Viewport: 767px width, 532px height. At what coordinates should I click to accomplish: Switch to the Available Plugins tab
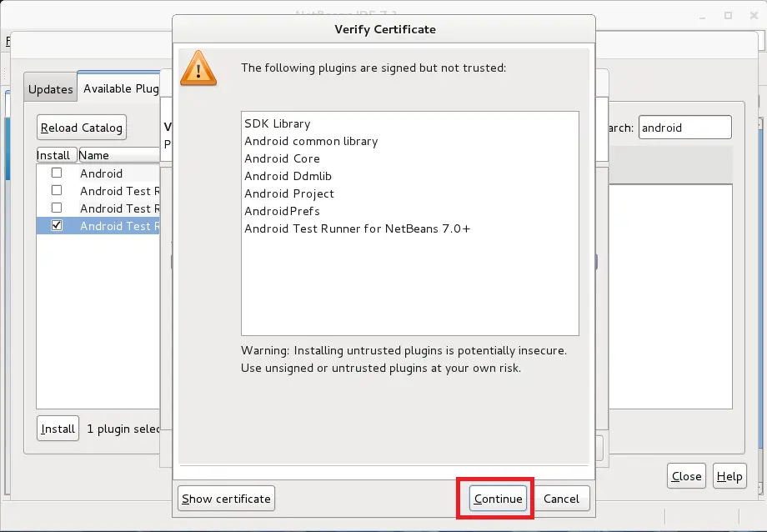point(121,88)
